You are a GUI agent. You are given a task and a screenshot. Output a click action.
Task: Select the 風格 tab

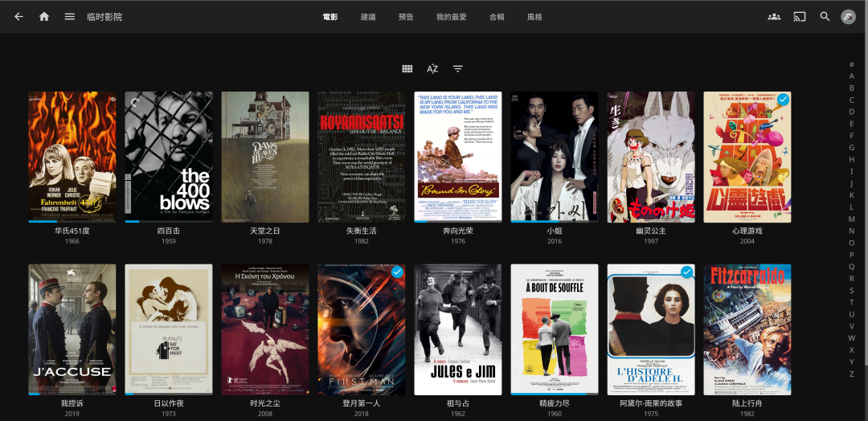(x=534, y=17)
